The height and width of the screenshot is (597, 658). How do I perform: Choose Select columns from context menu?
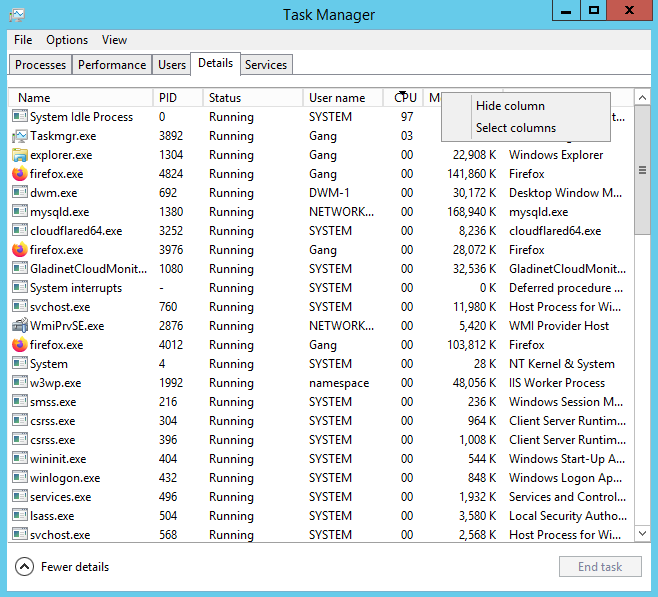[x=516, y=128]
